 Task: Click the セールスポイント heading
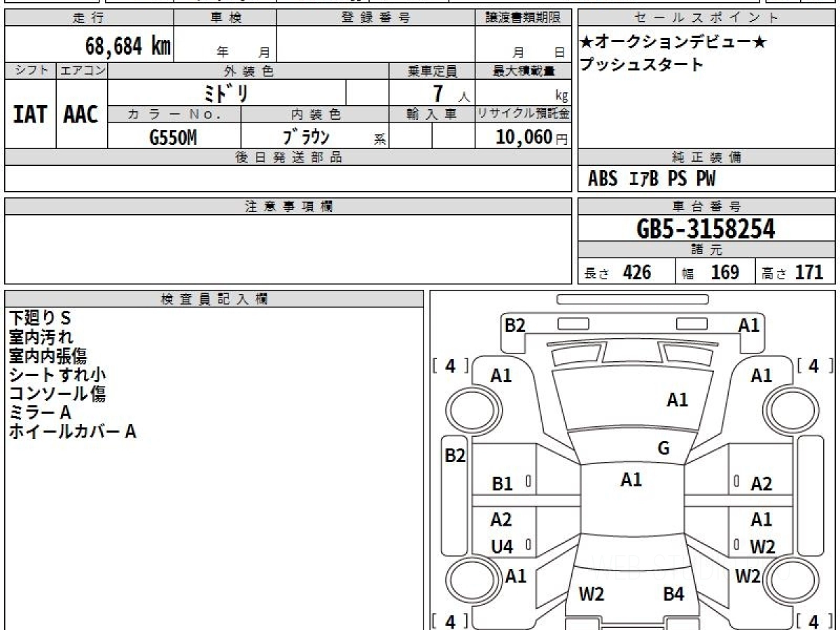pos(707,18)
